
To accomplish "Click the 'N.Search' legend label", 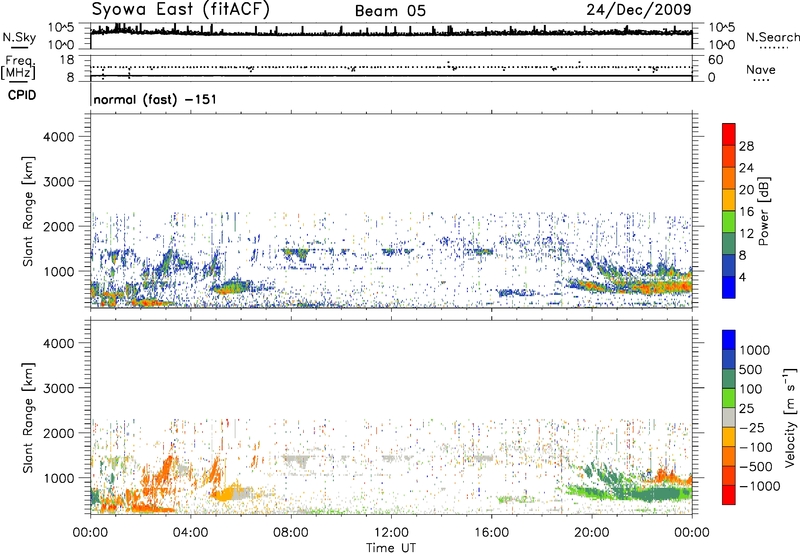I will tap(772, 37).
